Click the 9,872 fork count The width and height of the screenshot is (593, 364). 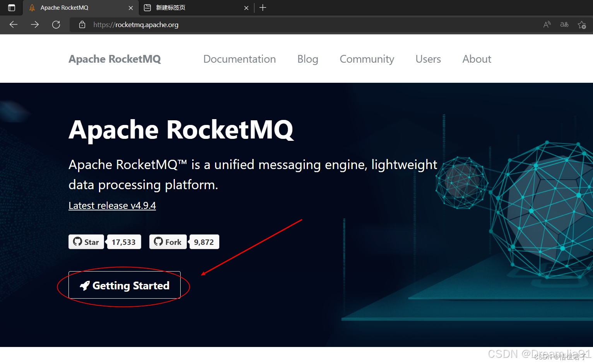click(x=204, y=242)
